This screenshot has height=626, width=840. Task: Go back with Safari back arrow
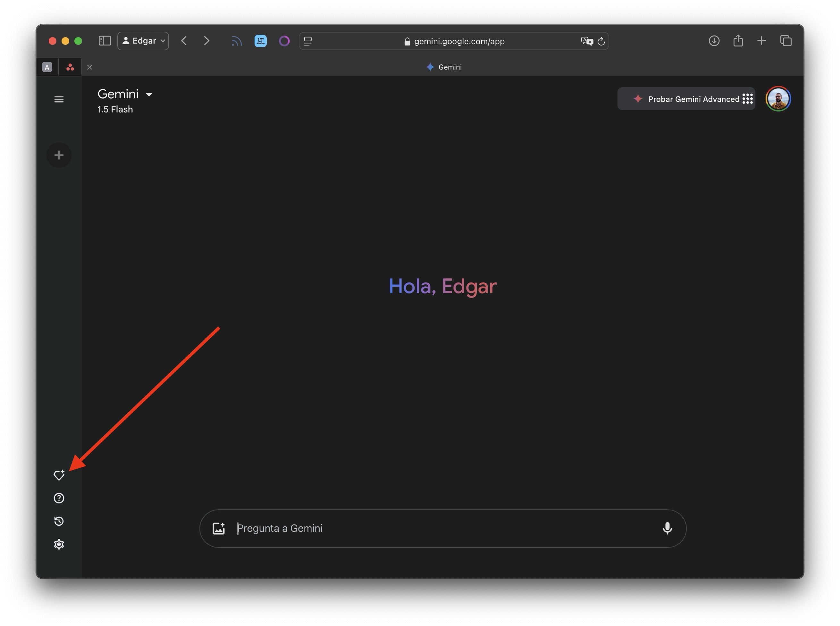(184, 41)
